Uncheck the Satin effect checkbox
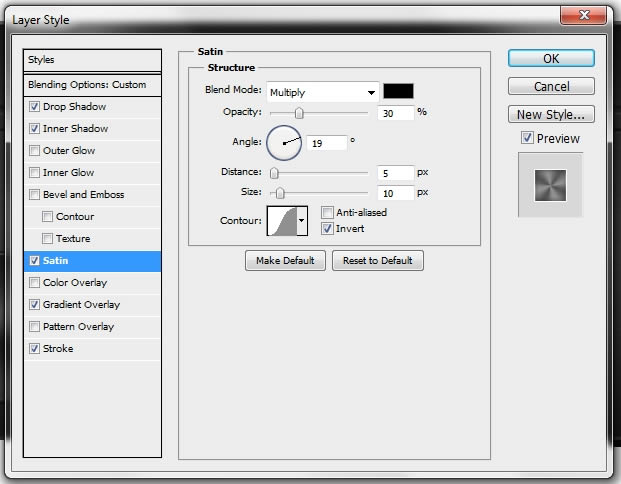The width and height of the screenshot is (621, 484). pos(34,261)
